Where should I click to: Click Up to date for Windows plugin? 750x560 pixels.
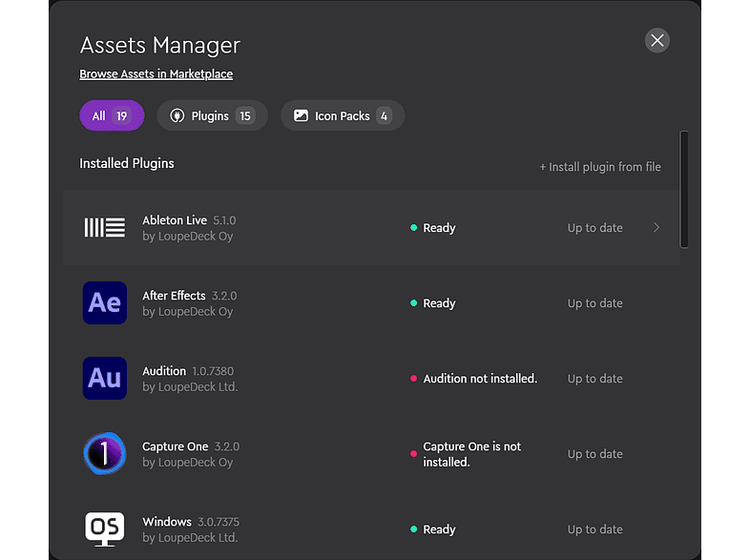594,529
